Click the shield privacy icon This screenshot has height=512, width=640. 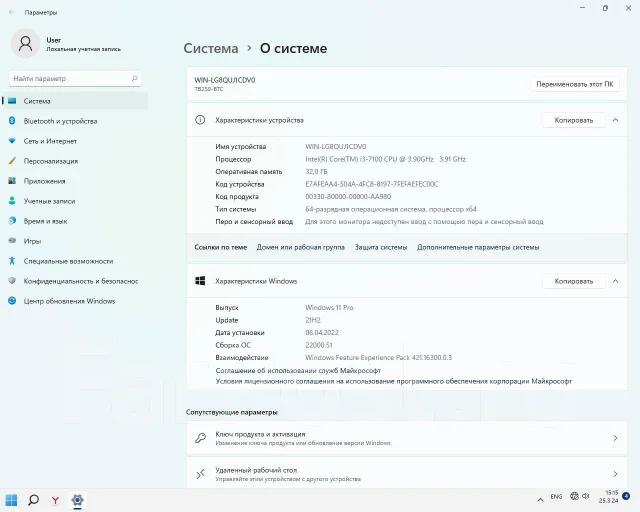pyautogui.click(x=12, y=280)
